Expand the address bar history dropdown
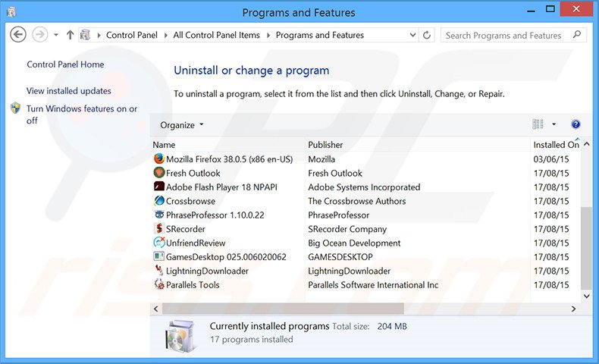599x364 pixels. [412, 35]
